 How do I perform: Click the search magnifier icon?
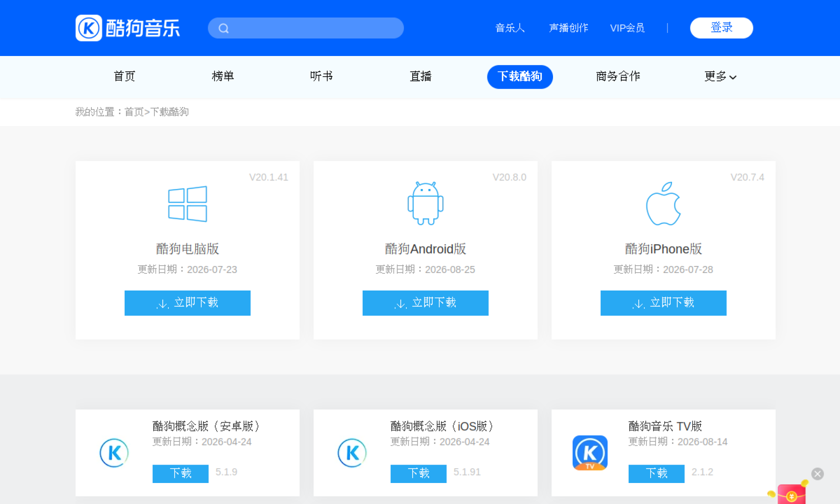point(224,28)
